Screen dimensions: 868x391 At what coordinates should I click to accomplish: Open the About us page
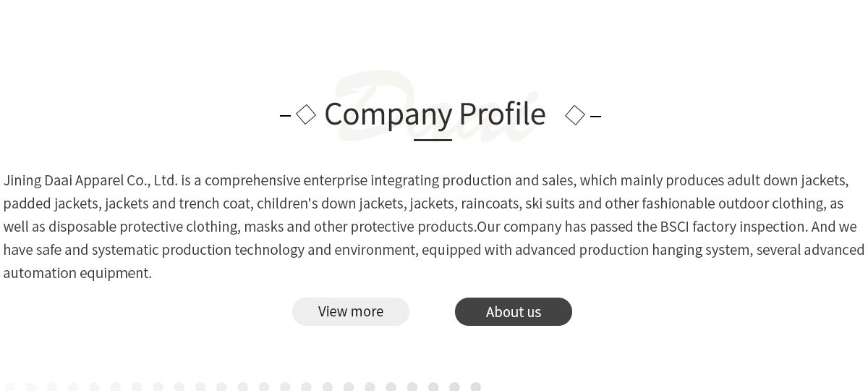[514, 312]
